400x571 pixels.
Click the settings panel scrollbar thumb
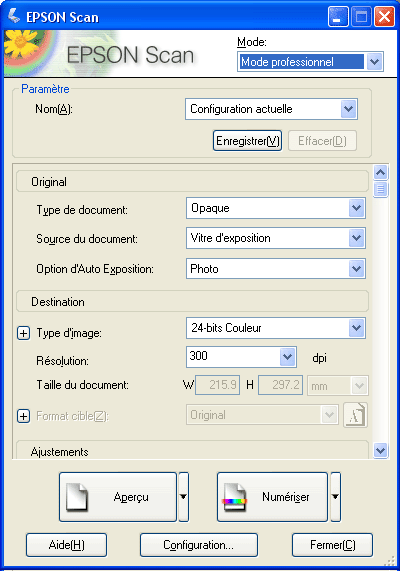point(381,189)
